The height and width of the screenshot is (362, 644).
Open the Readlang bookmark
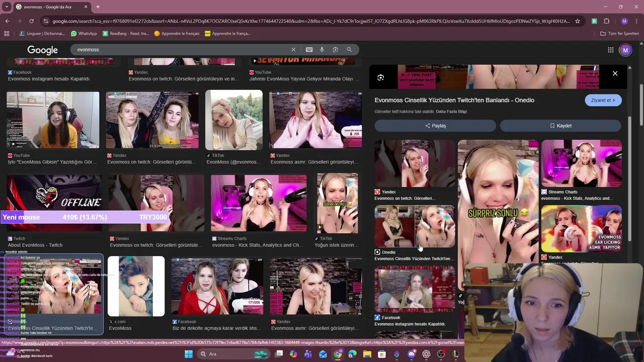tap(126, 34)
